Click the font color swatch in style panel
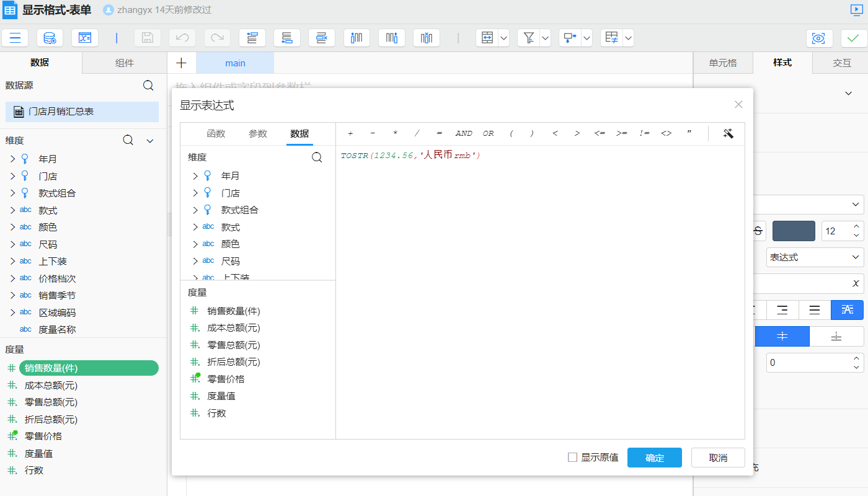 (x=794, y=230)
